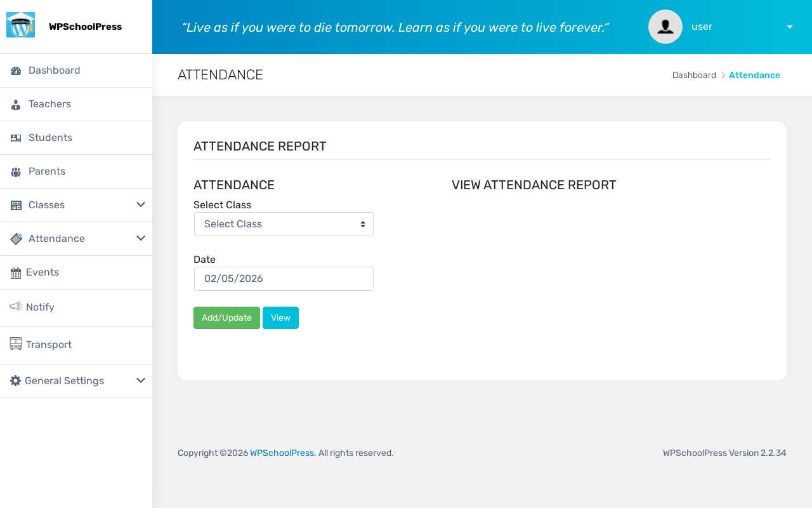812x508 pixels.
Task: Open the Select Class dropdown
Action: [284, 224]
